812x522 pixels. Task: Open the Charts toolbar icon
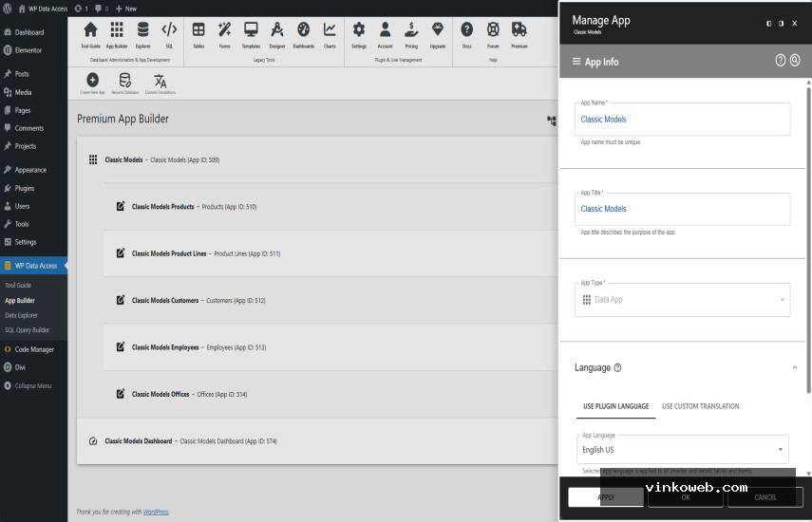point(330,30)
